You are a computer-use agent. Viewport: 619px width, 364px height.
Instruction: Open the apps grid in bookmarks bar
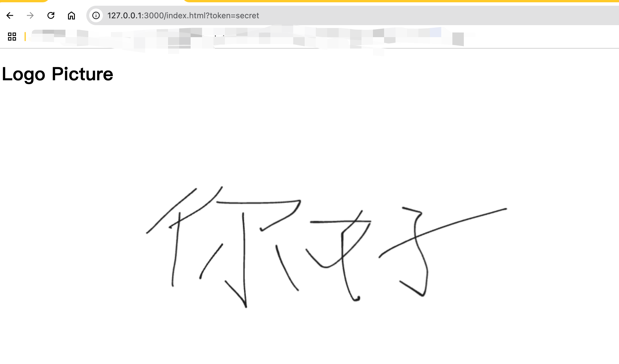(x=12, y=37)
